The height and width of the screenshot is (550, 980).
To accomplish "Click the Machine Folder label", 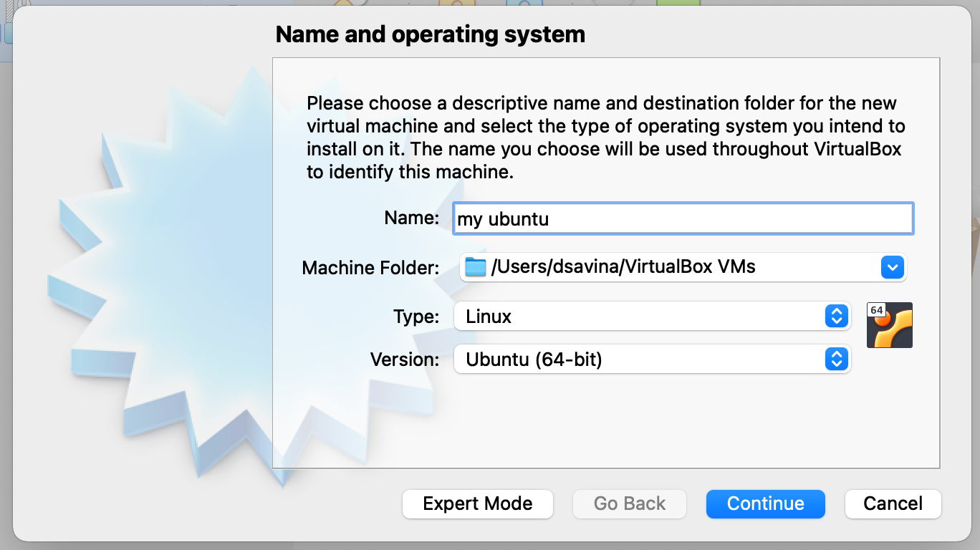I will pyautogui.click(x=370, y=267).
